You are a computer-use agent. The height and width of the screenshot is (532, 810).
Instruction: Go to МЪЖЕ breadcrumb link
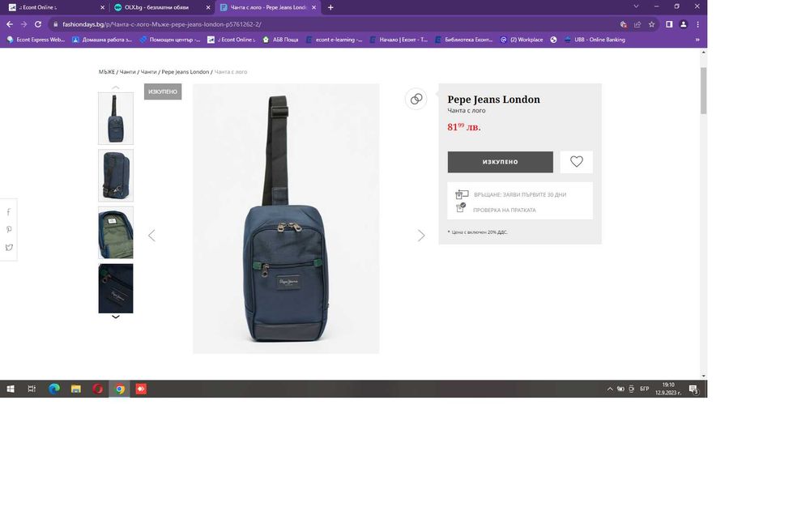107,72
